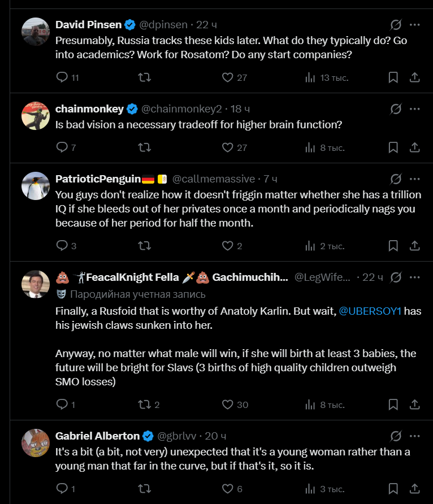The image size is (433, 504).
Task: Open more options for chainmonkey's tweet
Action: click(415, 109)
